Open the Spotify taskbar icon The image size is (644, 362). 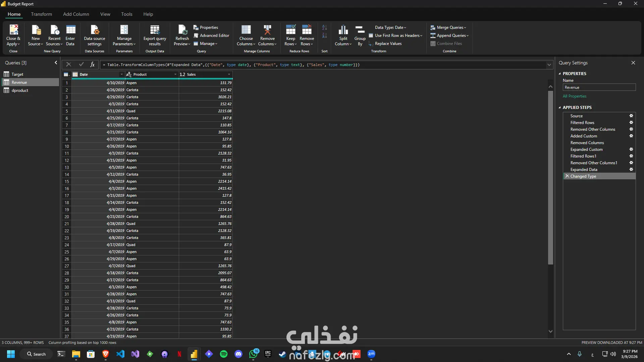pos(223,354)
